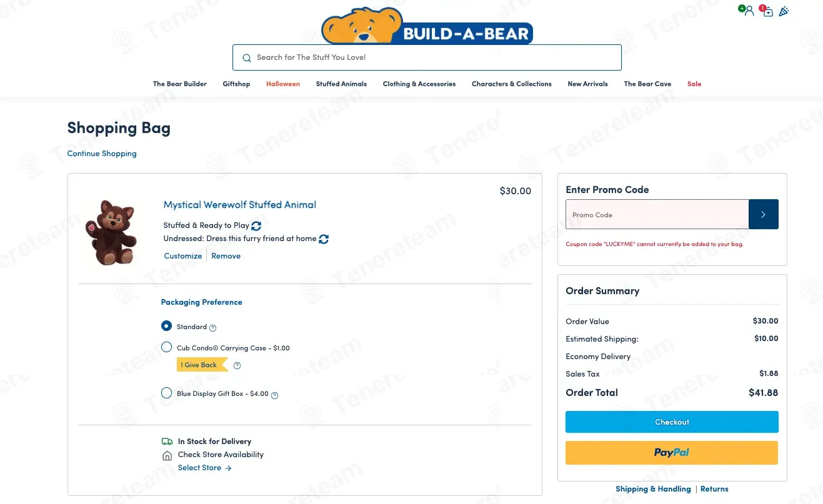The width and height of the screenshot is (823, 504).
Task: Open the Returns link
Action: (714, 489)
